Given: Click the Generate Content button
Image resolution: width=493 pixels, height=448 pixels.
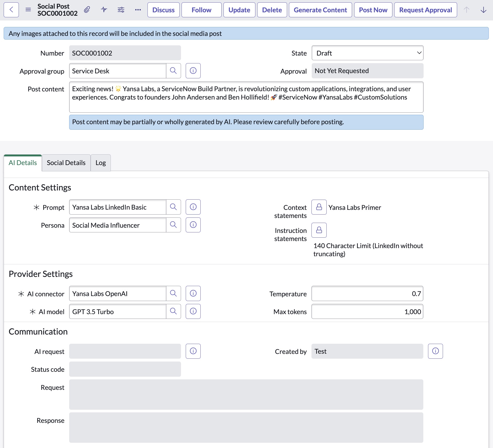Looking at the screenshot, I should pyautogui.click(x=320, y=10).
